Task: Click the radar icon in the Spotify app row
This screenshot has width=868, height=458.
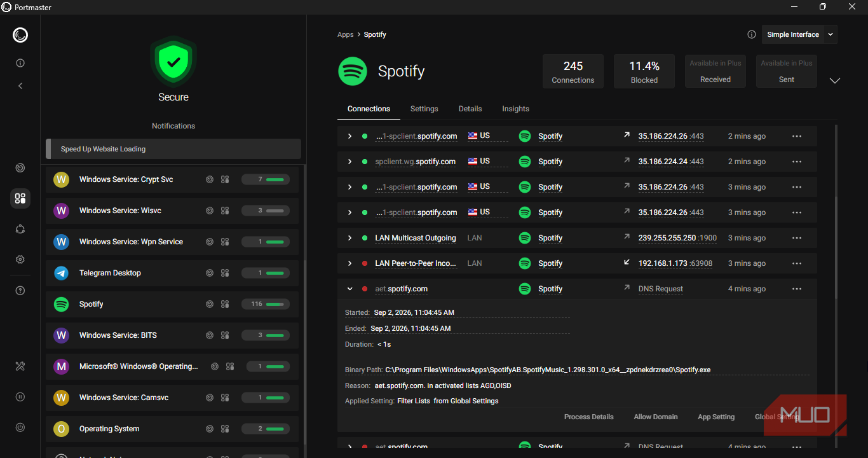Action: (210, 304)
